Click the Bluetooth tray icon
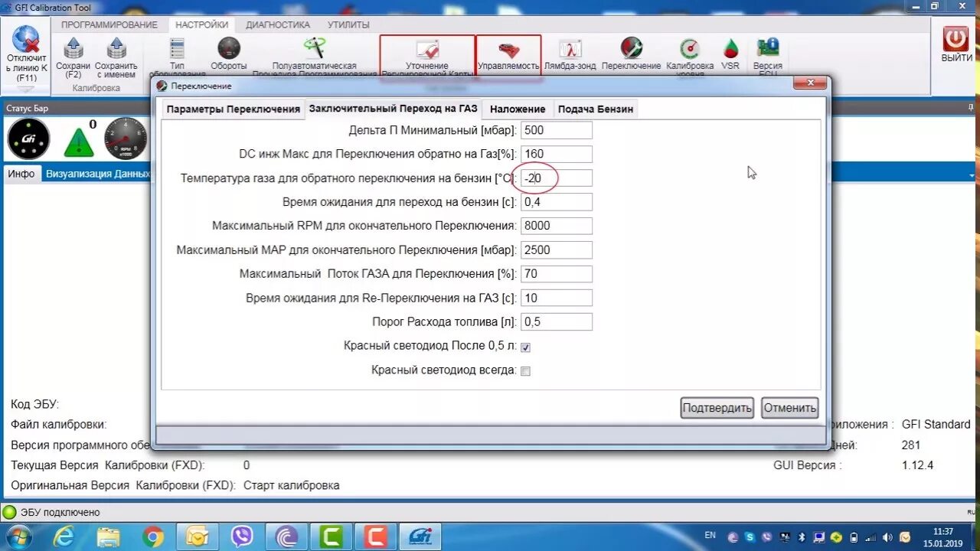Image resolution: width=980 pixels, height=551 pixels. [x=802, y=537]
